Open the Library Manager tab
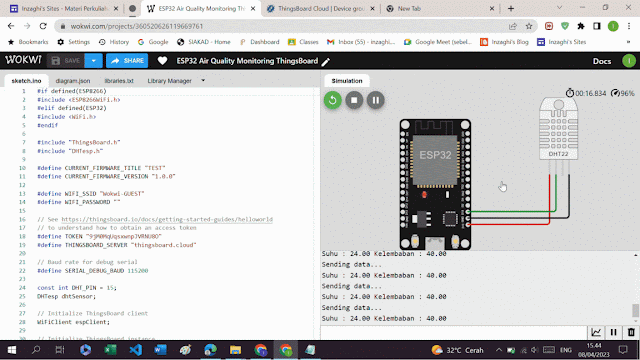 coord(169,81)
